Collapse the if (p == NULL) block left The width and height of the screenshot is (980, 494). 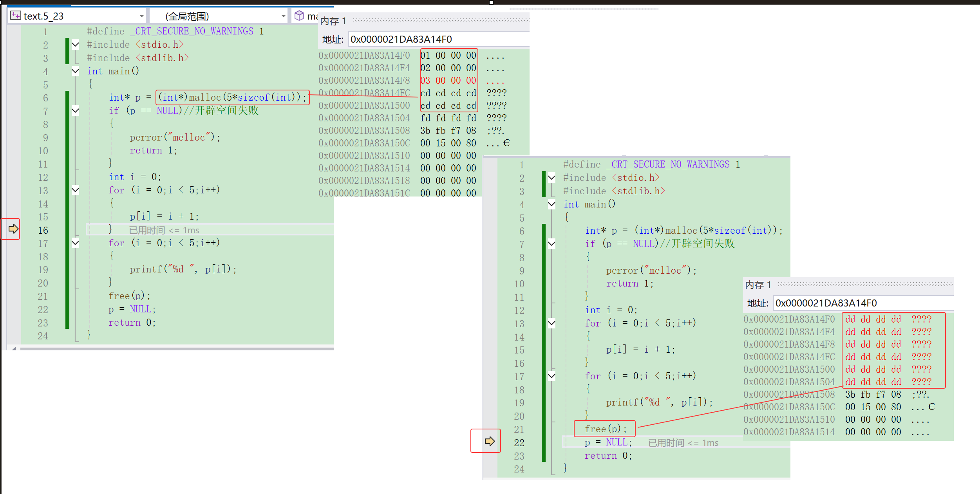[76, 111]
